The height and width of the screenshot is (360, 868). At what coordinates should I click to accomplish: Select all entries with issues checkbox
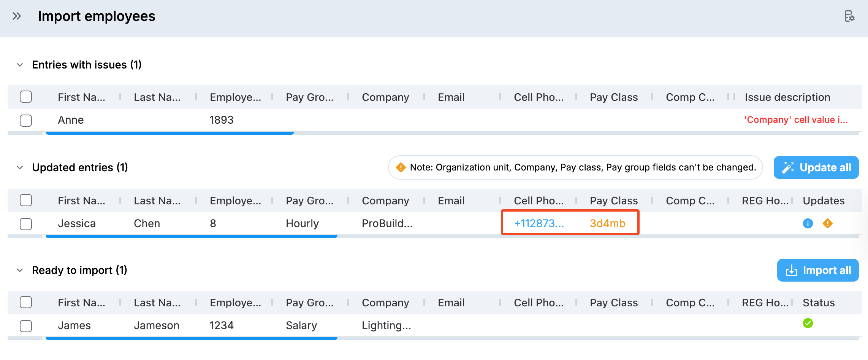(26, 97)
